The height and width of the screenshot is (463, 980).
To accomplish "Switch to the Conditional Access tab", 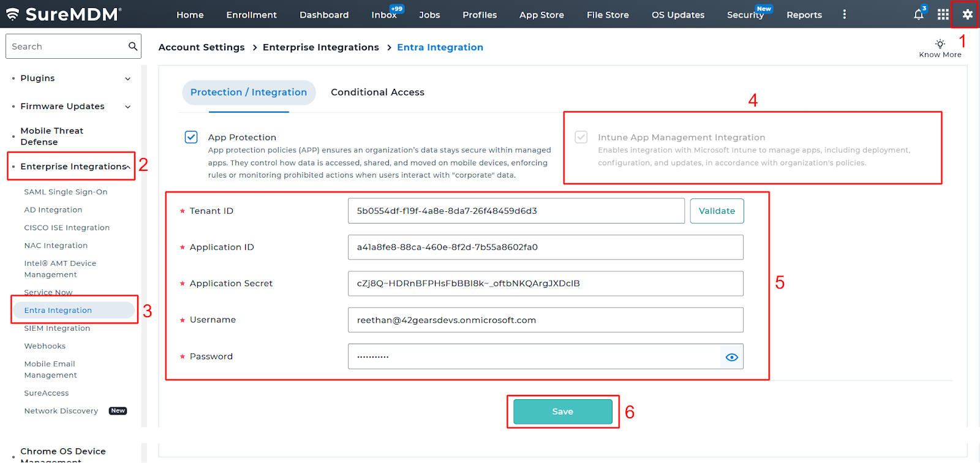I will [x=377, y=92].
